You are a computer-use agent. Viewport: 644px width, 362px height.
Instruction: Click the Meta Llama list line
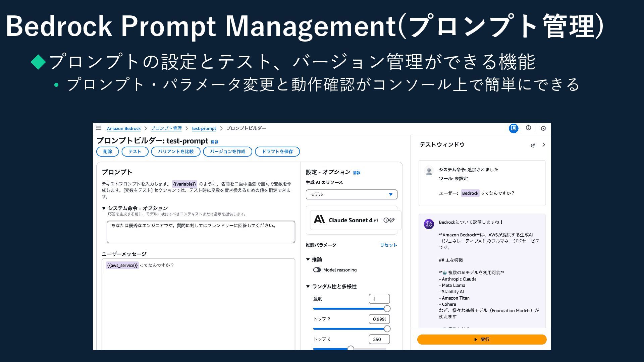[x=452, y=285]
